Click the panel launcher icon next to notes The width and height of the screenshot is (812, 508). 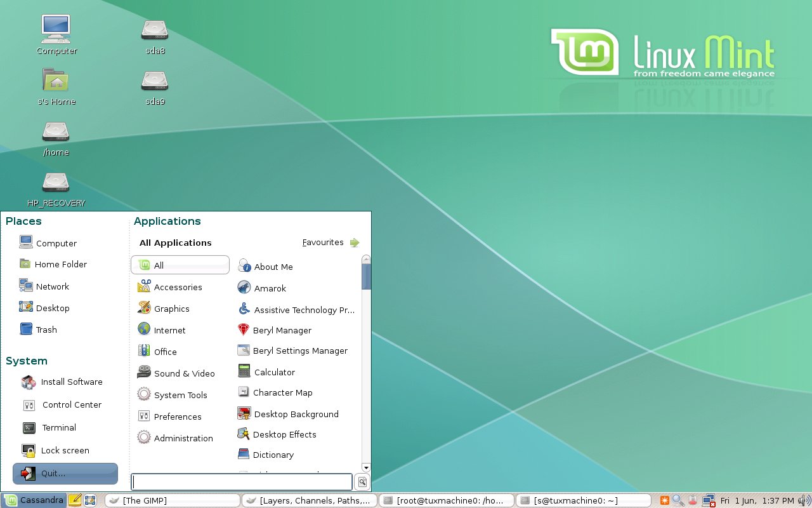tap(89, 500)
